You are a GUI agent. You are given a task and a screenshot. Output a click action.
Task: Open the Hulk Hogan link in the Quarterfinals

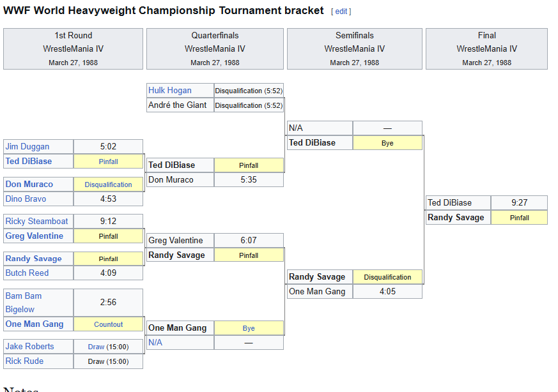(x=170, y=90)
